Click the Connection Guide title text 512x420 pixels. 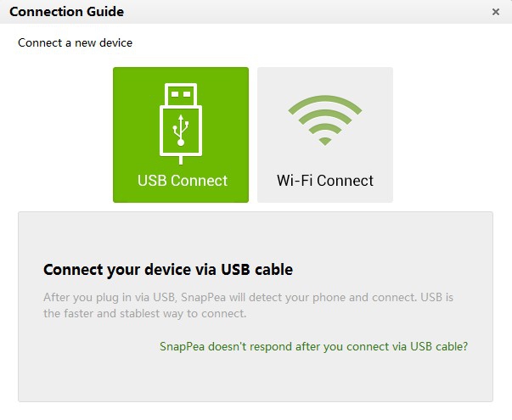[66, 12]
